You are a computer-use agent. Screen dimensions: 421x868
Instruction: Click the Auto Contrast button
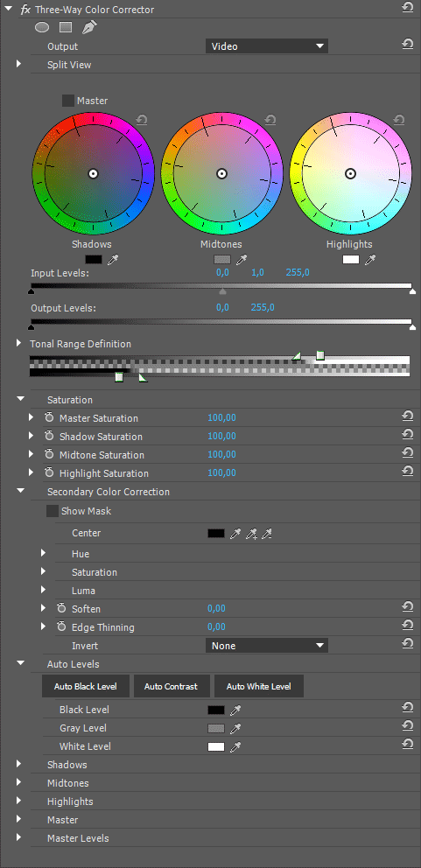171,686
